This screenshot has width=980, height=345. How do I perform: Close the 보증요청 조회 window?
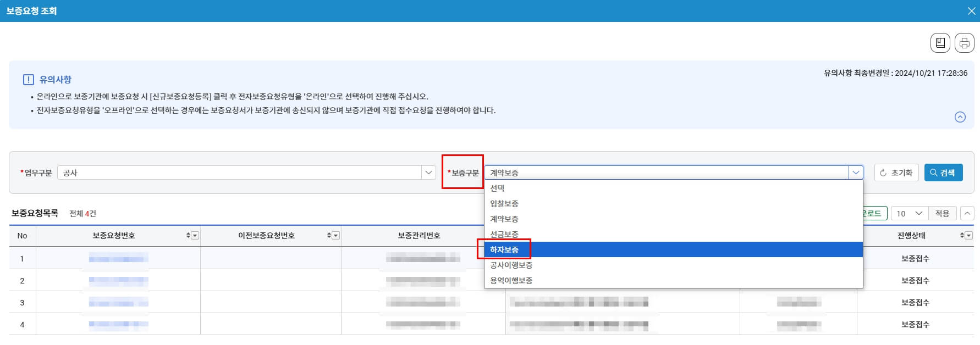point(971,11)
